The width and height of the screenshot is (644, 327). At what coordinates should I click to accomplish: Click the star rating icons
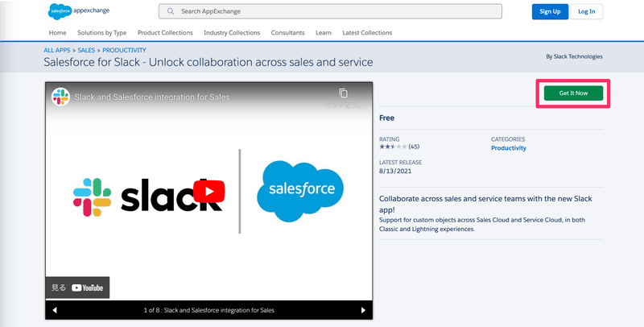tap(393, 147)
